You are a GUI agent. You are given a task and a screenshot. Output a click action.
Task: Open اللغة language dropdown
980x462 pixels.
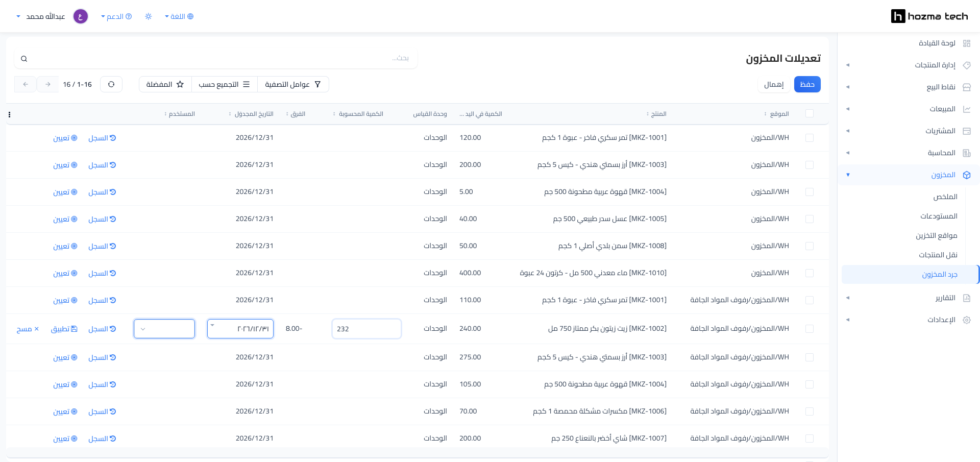[x=179, y=16]
